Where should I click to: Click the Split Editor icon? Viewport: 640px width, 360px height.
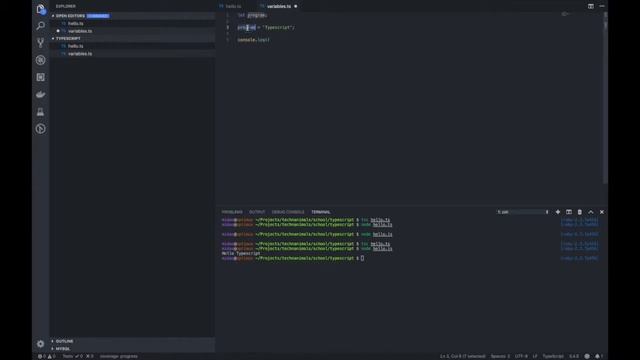(x=591, y=6)
